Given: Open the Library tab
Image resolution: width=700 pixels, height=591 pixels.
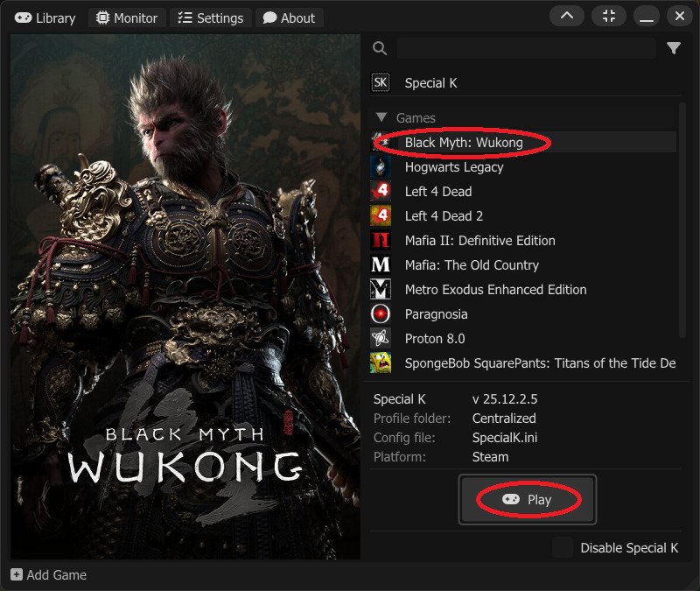Looking at the screenshot, I should [45, 18].
